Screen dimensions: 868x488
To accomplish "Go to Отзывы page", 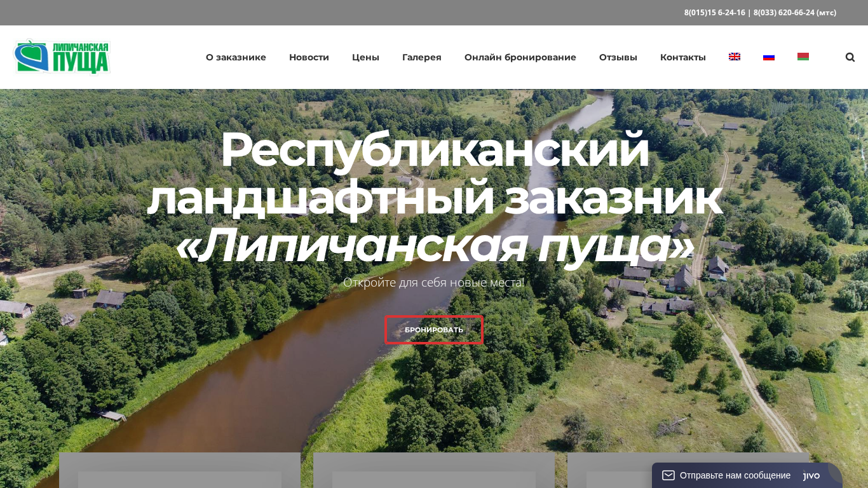I will click(x=618, y=57).
